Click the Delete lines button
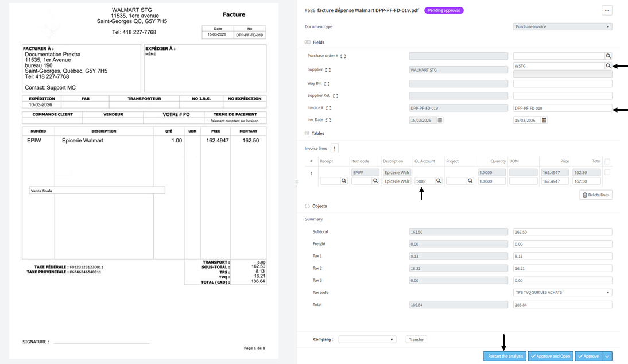628x364 pixels. point(597,195)
